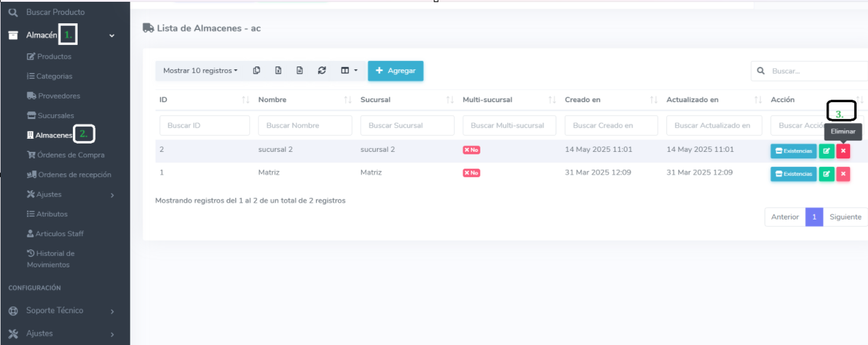
Task: Click the Lista de Almacenes heading
Action: tap(202, 28)
